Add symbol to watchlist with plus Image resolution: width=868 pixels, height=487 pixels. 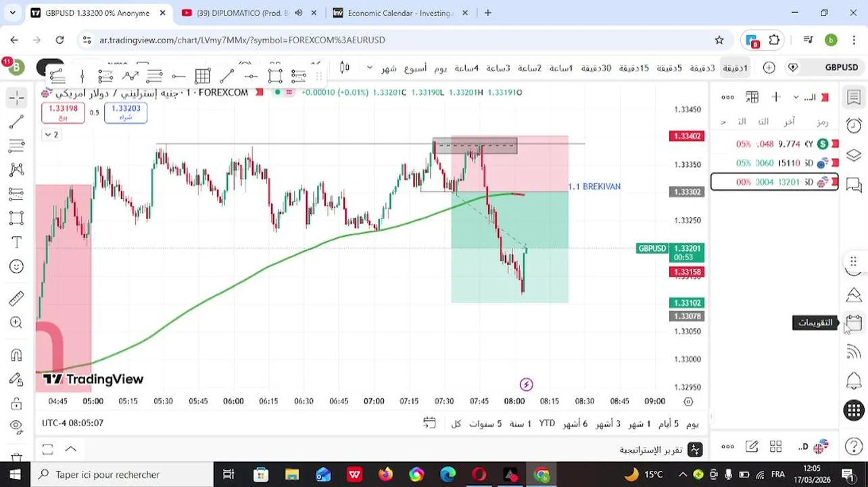(776, 97)
